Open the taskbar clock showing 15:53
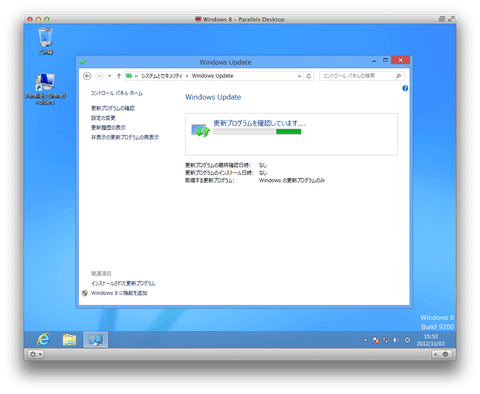This screenshot has width=480, height=394. coord(430,340)
